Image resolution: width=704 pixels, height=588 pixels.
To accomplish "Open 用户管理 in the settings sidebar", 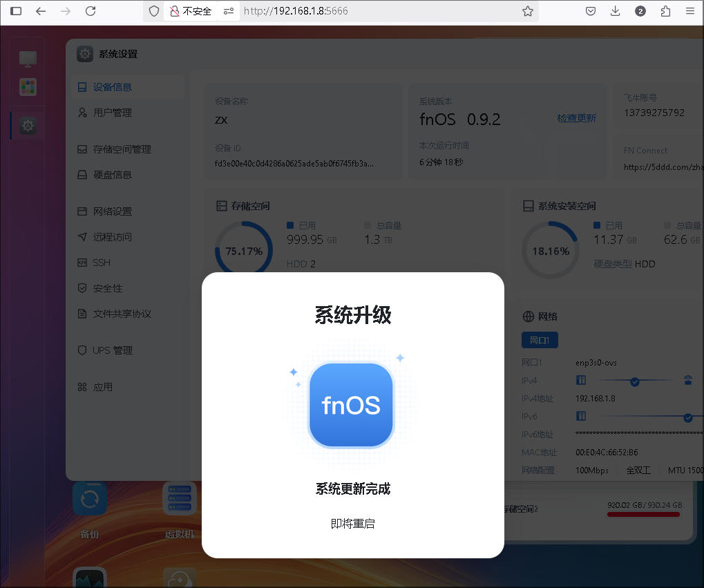I will point(128,113).
